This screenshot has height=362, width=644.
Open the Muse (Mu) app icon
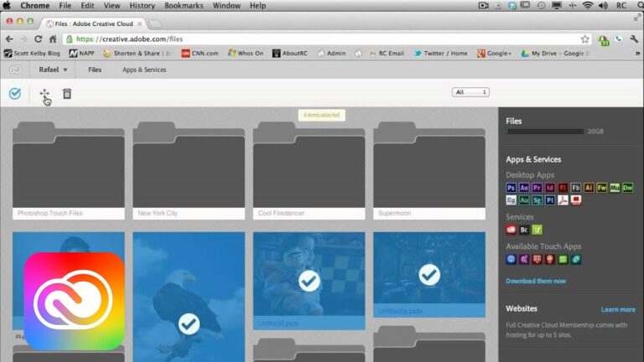click(x=615, y=188)
